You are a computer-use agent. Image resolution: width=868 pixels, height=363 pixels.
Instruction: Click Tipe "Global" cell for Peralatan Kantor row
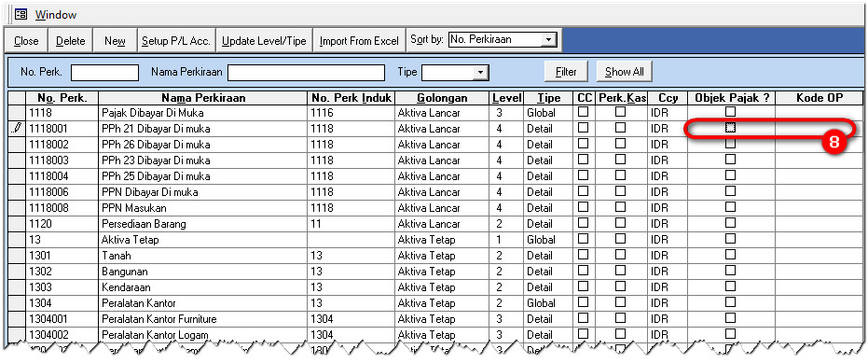[x=548, y=303]
